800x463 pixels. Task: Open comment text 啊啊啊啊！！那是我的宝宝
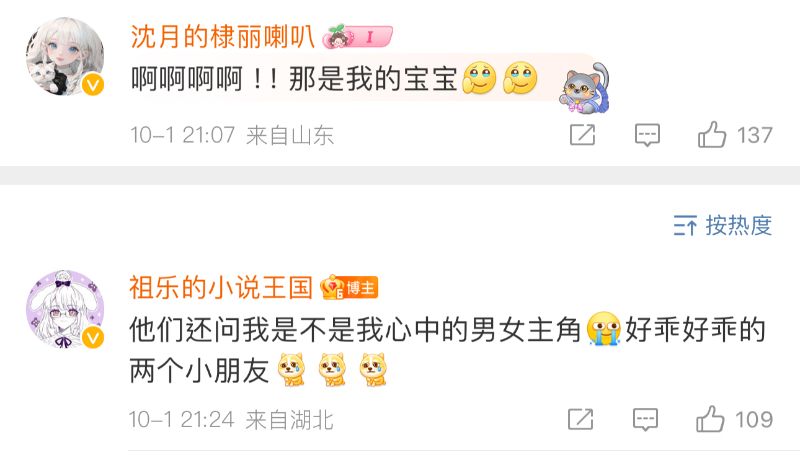(294, 79)
